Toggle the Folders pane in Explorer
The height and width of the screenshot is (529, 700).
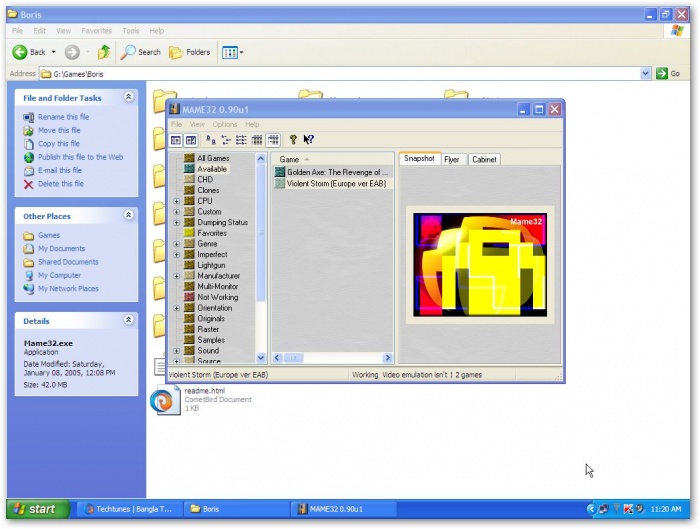click(x=189, y=52)
